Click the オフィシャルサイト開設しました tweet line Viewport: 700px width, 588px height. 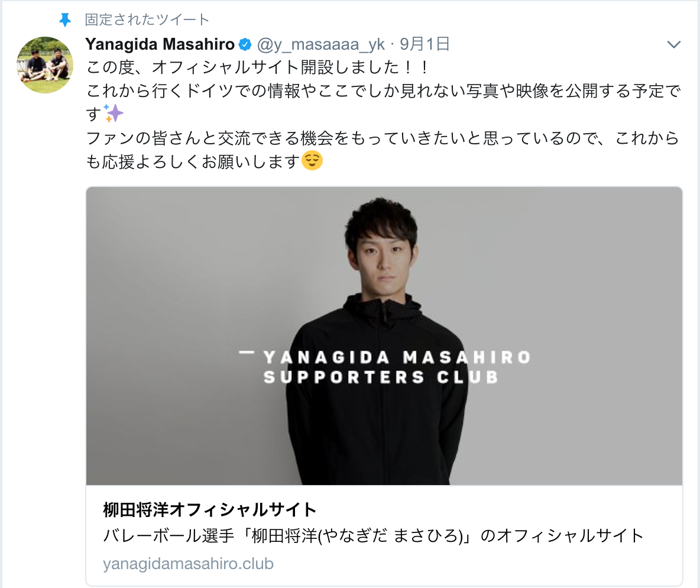257,67
